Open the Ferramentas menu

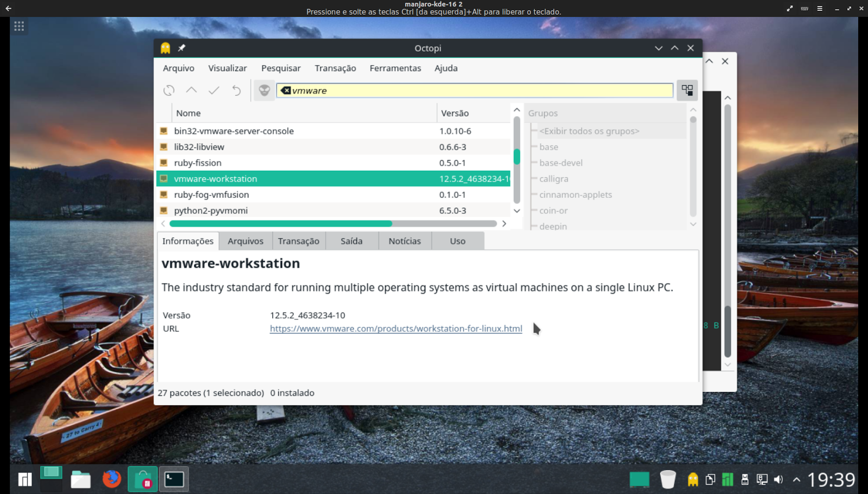(395, 68)
